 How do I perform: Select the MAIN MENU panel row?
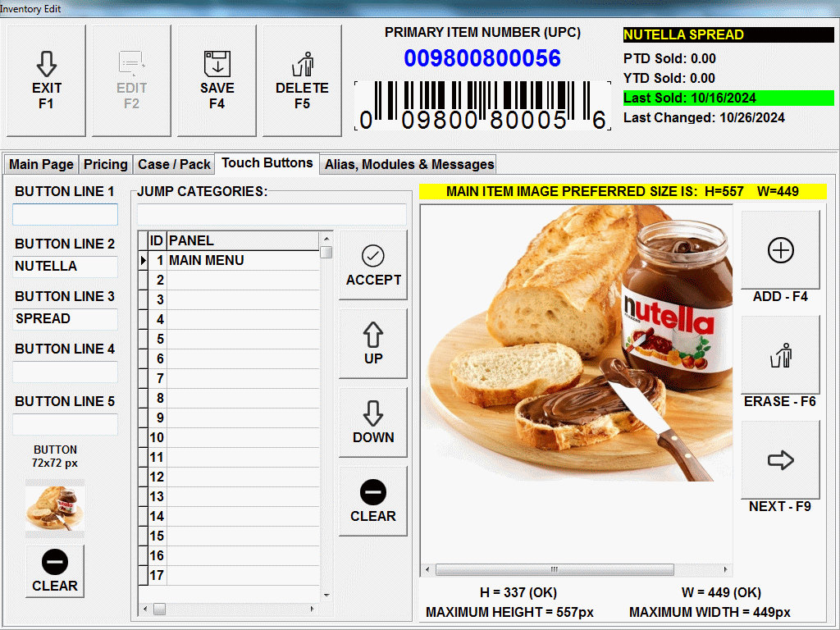[x=242, y=260]
